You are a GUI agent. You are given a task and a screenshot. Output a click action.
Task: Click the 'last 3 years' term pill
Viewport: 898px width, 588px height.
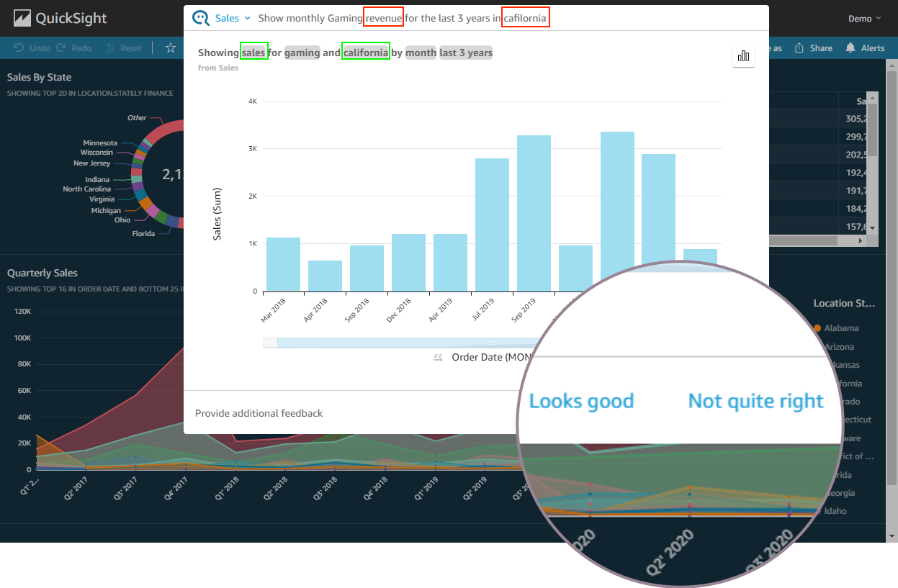click(466, 53)
